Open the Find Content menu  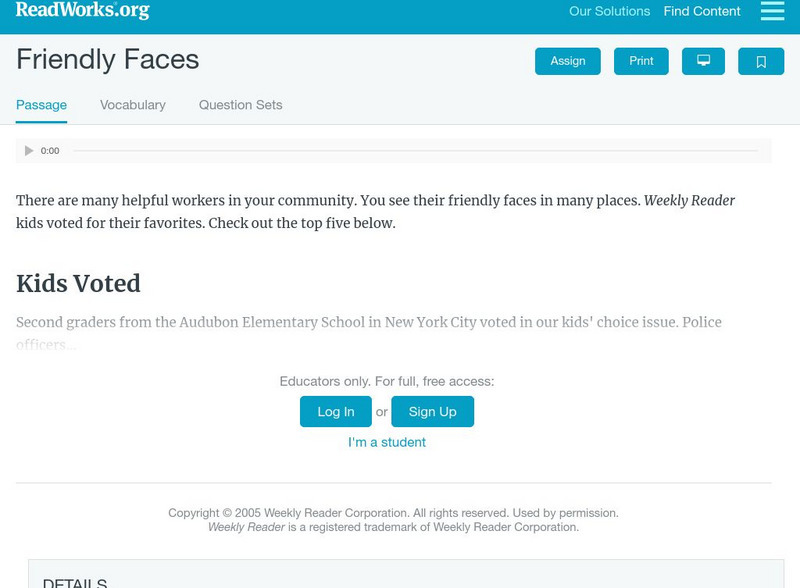pyautogui.click(x=699, y=11)
